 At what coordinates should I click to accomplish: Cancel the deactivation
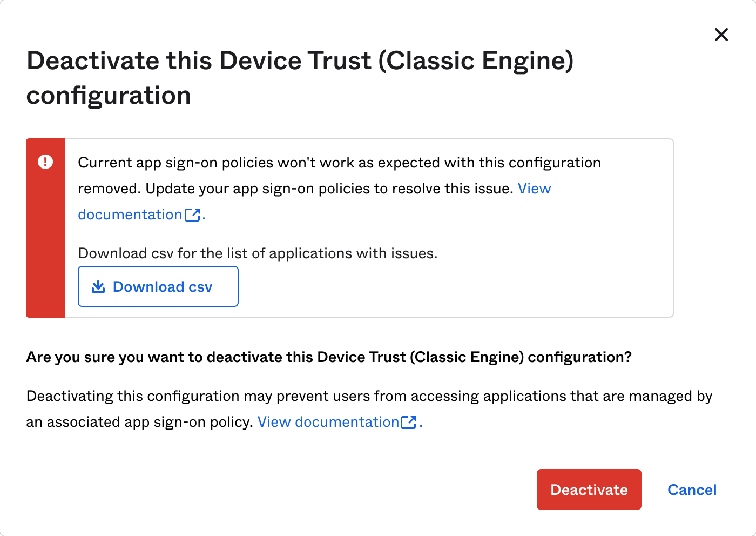point(692,490)
